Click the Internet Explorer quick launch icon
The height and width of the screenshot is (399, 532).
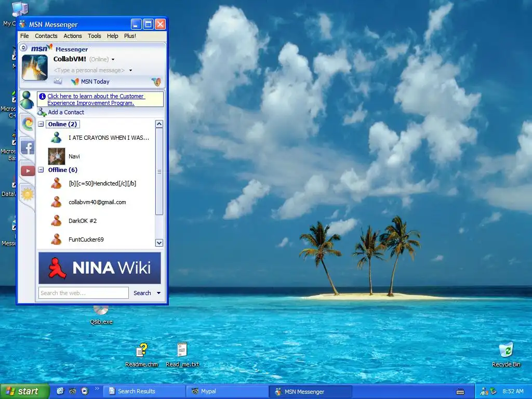coord(60,391)
